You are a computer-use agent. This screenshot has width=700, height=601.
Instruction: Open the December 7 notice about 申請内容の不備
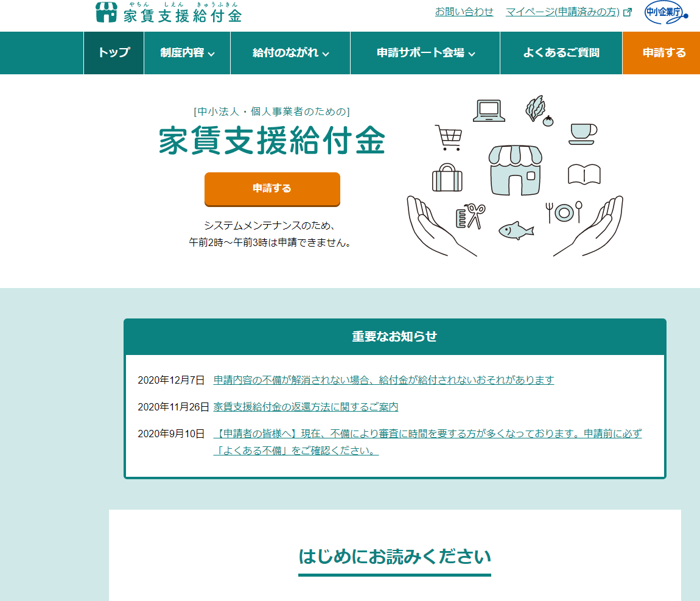[x=383, y=380]
